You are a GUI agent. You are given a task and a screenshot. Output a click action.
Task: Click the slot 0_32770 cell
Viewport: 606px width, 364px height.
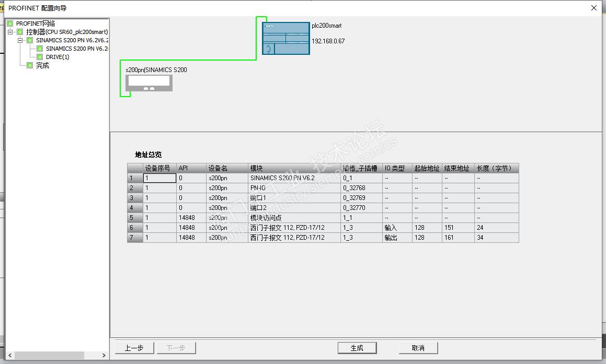[x=362, y=208]
